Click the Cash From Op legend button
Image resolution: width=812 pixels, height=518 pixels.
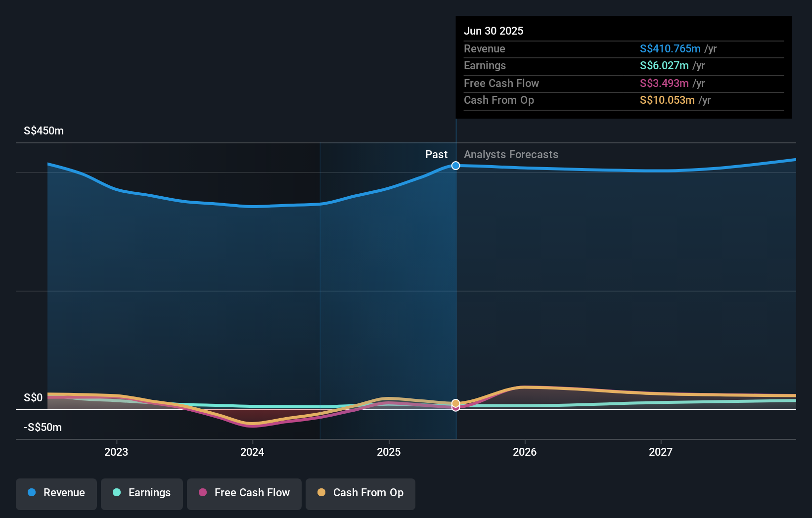(360, 494)
